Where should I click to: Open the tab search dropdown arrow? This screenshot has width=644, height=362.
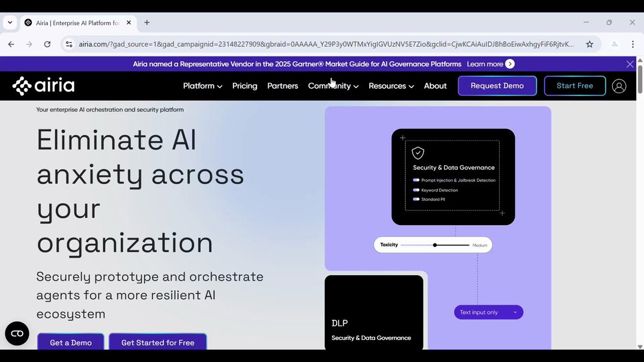10,23
